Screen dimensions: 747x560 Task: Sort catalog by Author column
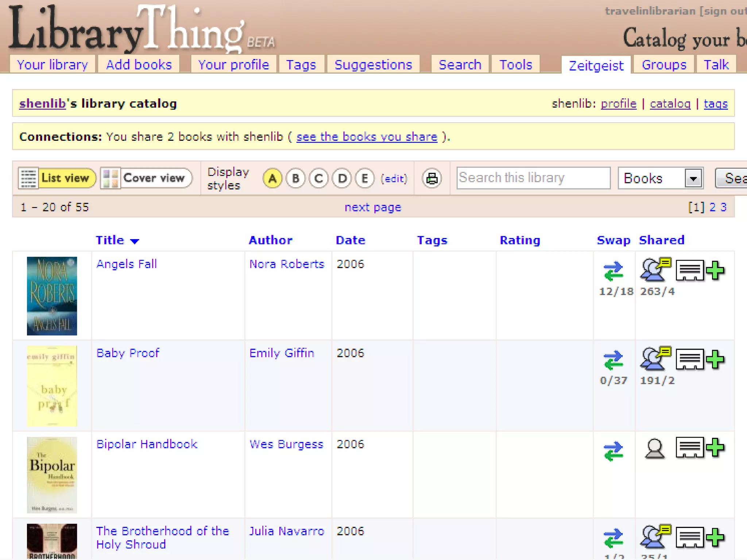coord(270,240)
